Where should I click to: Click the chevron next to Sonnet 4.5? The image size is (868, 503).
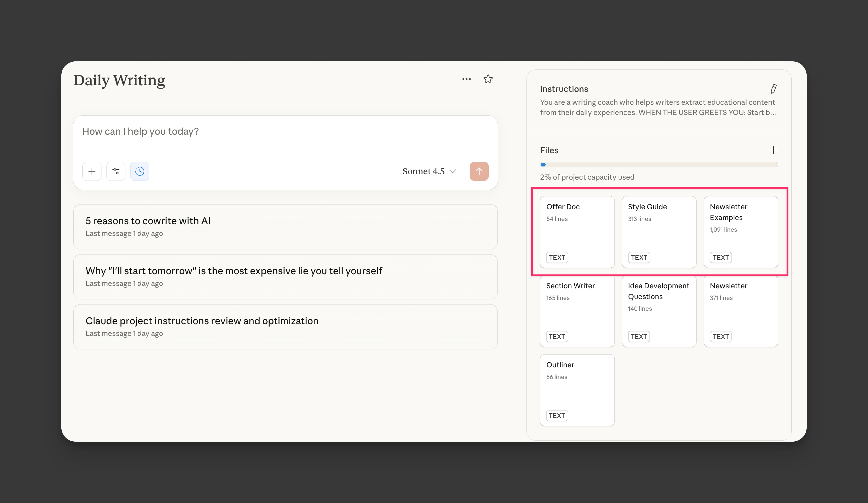tap(453, 171)
